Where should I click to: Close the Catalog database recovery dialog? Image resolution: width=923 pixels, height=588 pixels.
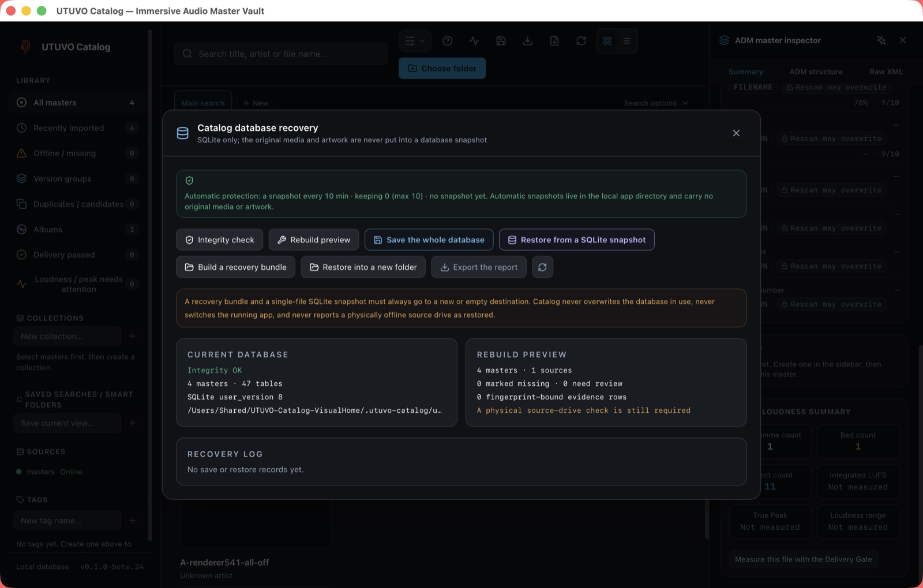pyautogui.click(x=736, y=133)
